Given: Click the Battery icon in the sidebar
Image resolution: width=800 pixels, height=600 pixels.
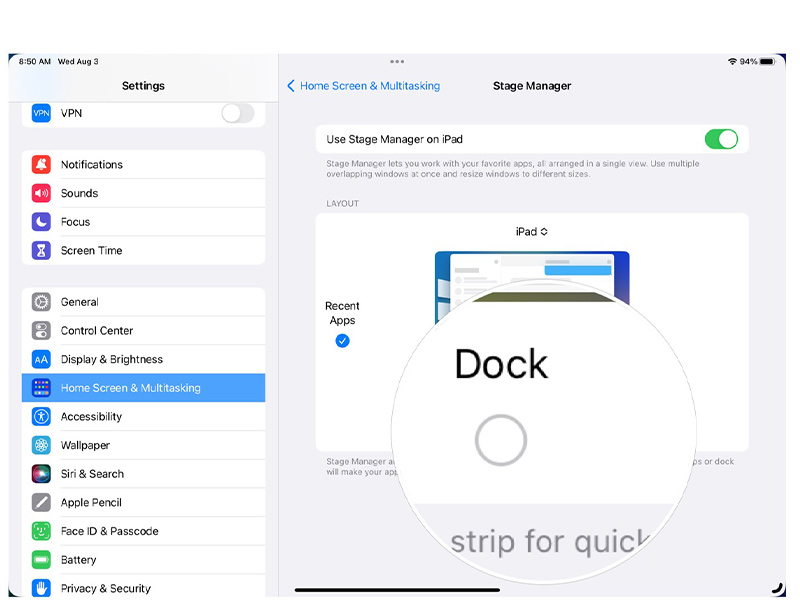Looking at the screenshot, I should click(41, 559).
